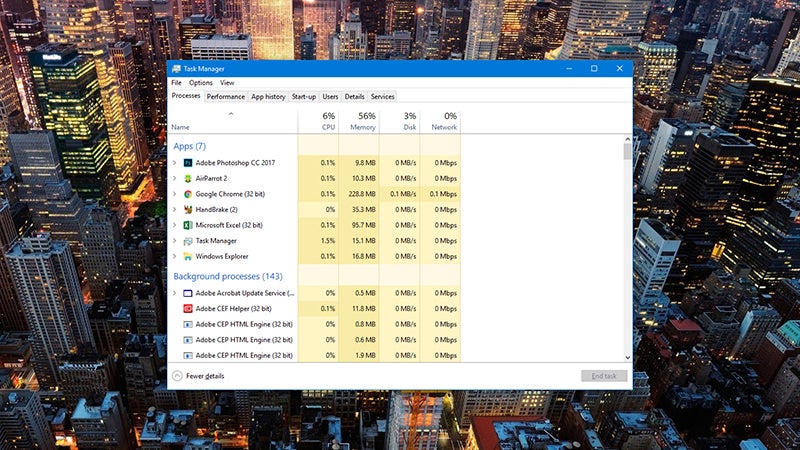Select the AirParrot 2 app icon
Image resolution: width=800 pixels, height=450 pixels.
coord(187,178)
